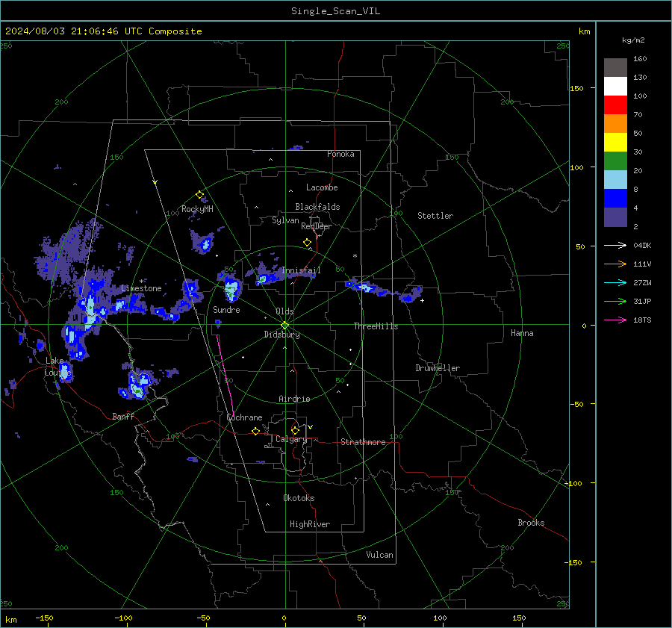
Task: Click the Cochrane city label
Action: pyautogui.click(x=244, y=417)
